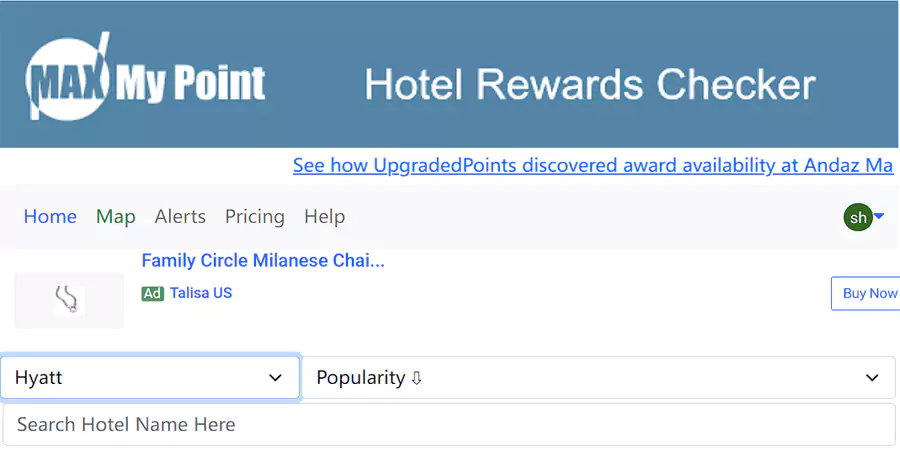Click the chevron arrow in Hyatt selector
Screen dimensions: 900x450
click(x=276, y=378)
